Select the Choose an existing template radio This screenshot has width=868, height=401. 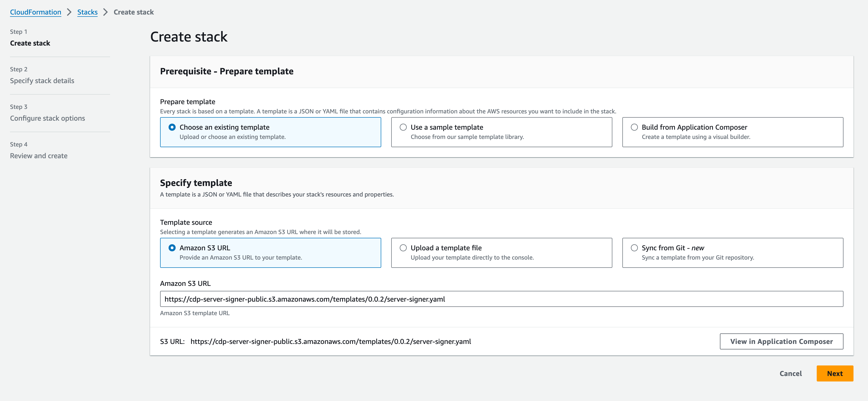click(x=172, y=127)
